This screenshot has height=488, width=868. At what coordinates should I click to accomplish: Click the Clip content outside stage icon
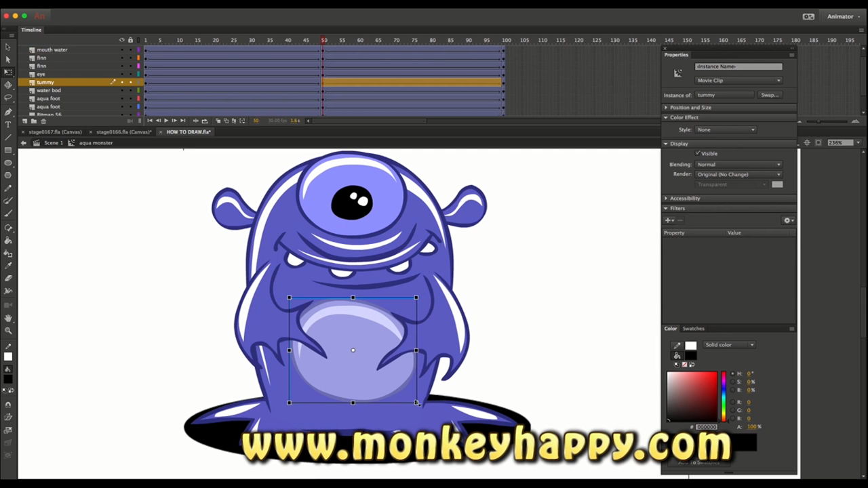pyautogui.click(x=818, y=142)
